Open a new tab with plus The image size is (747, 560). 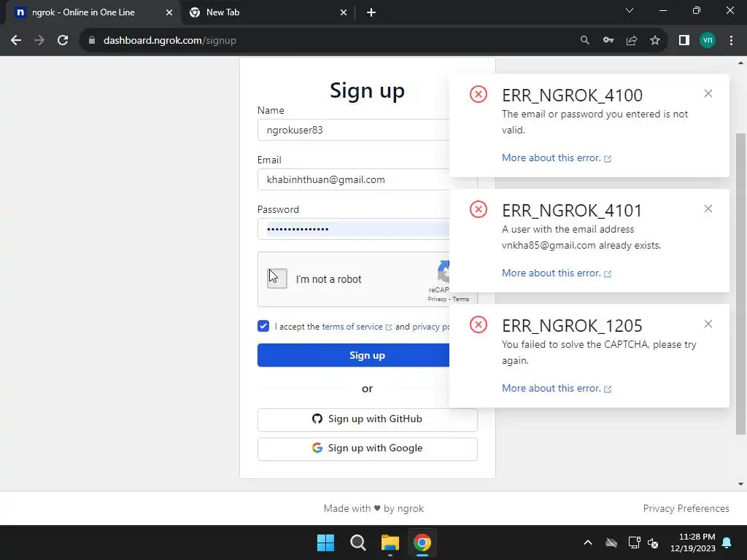[371, 13]
